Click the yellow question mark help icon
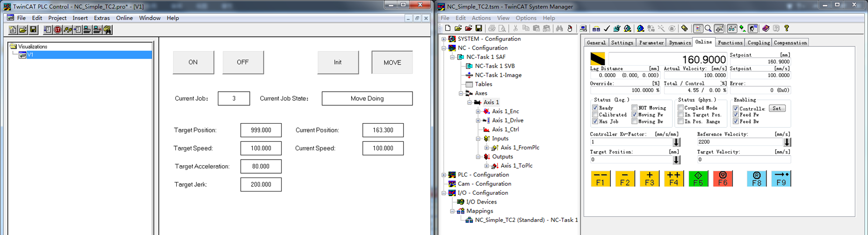The image size is (868, 235). click(x=786, y=29)
